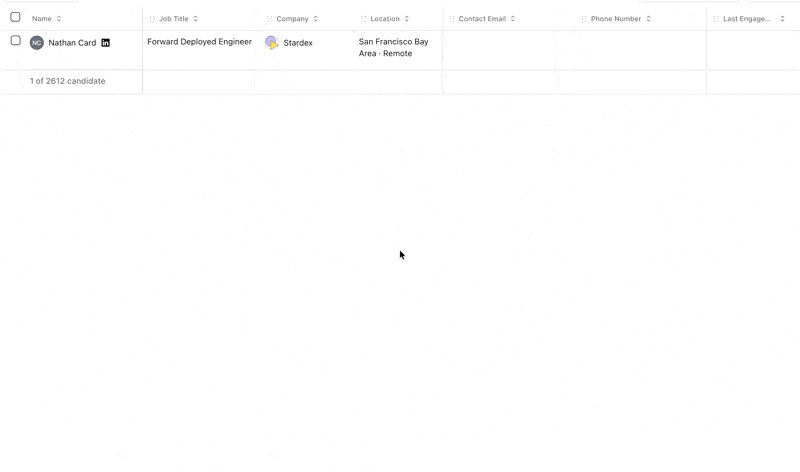The image size is (800, 472).
Task: Sort by the Last Engage column arrows
Action: [783, 19]
